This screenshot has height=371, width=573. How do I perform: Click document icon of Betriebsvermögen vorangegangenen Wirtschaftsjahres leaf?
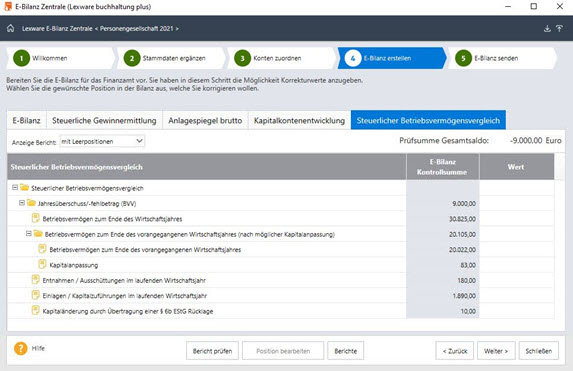pyautogui.click(x=42, y=249)
